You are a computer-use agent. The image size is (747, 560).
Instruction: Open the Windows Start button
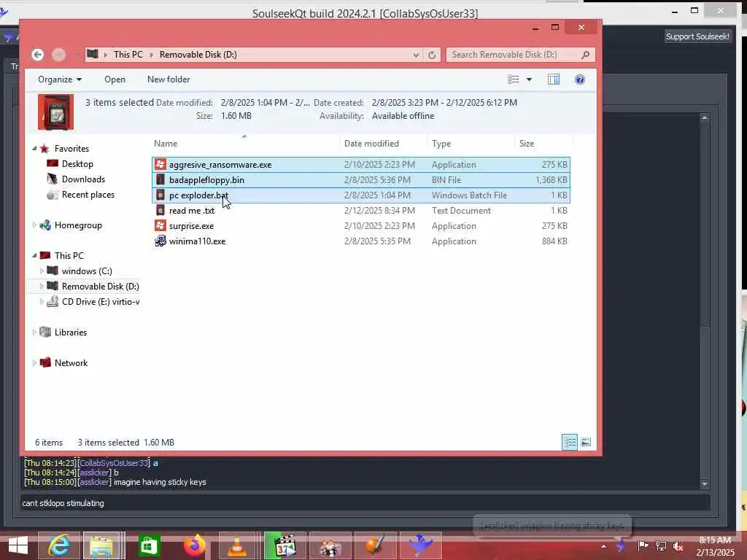click(18, 545)
